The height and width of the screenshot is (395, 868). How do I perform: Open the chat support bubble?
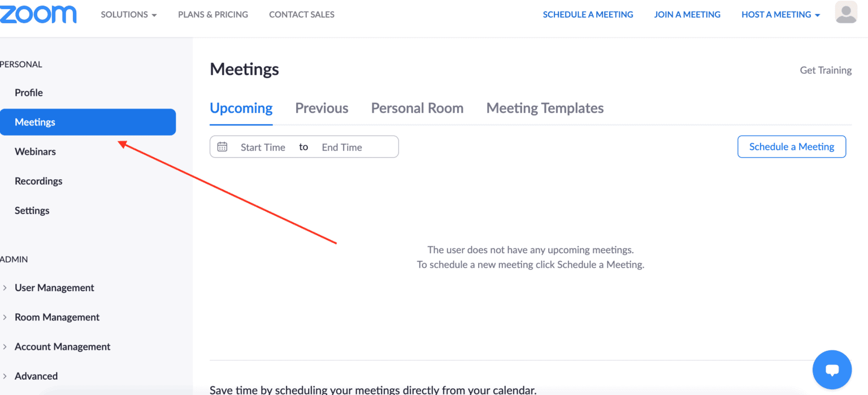coord(831,370)
